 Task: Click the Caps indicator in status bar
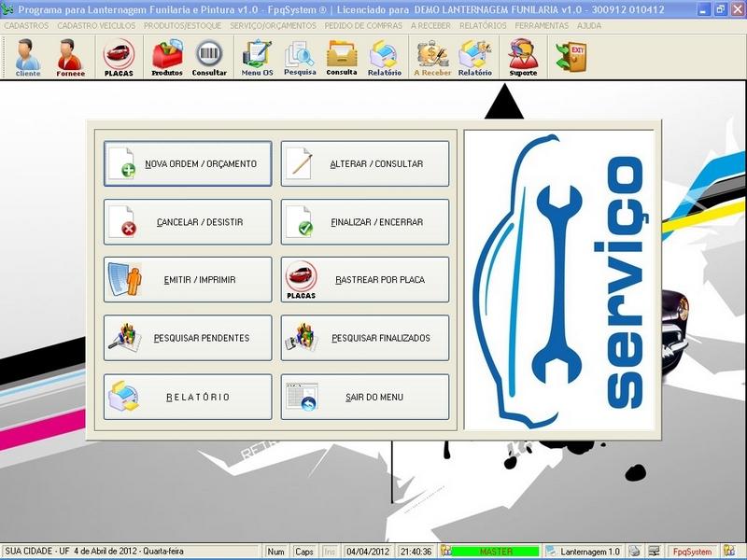click(x=304, y=552)
